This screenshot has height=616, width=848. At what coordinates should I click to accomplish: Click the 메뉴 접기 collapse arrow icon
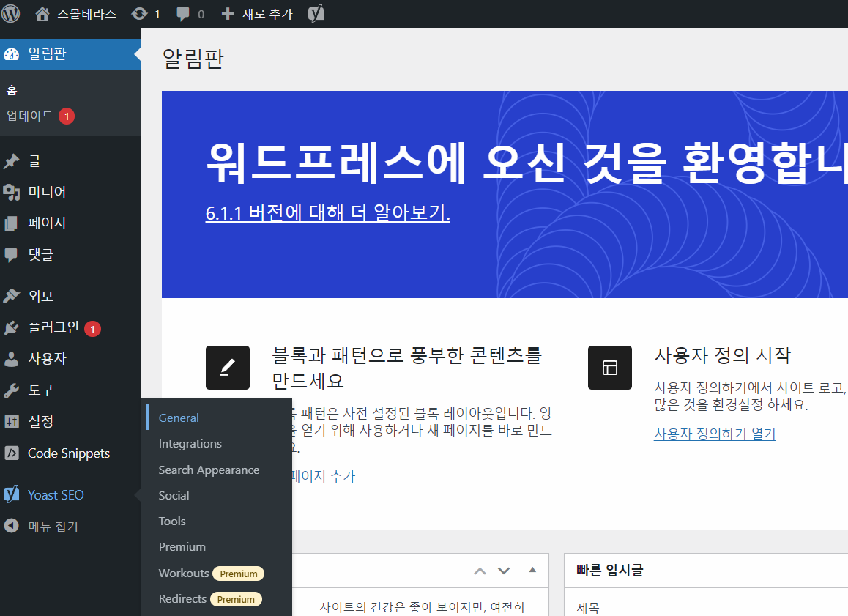coord(12,526)
